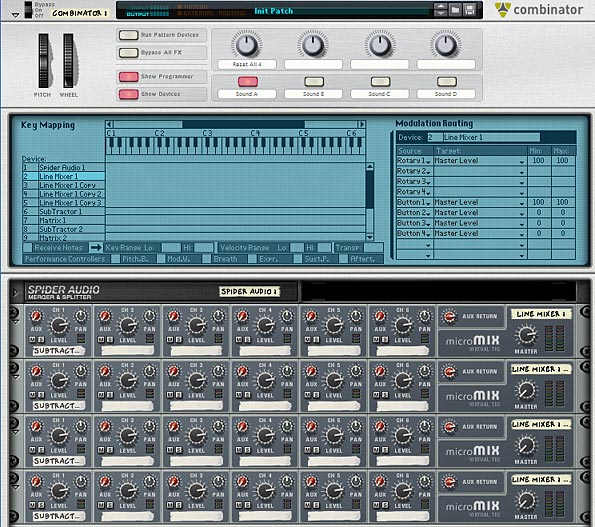Click CH 1 Level knob on Line Mixer 1
Viewport: 595px width, 527px height.
coord(59,326)
